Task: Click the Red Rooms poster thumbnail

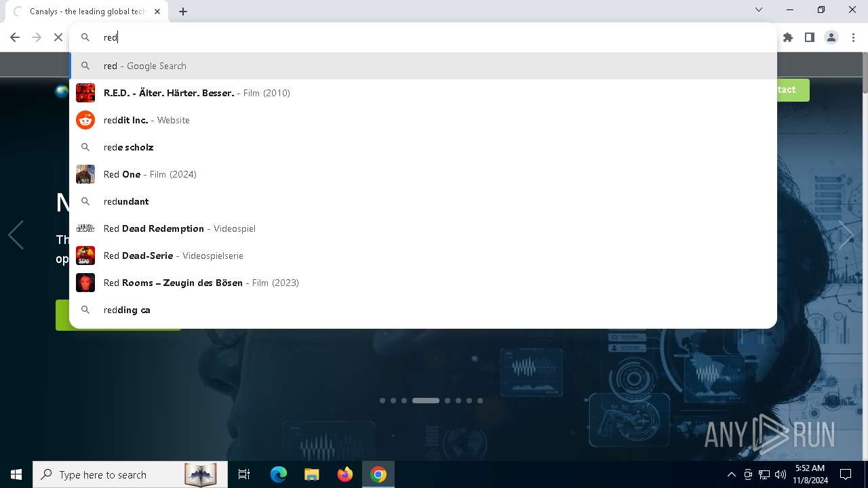Action: coord(85,283)
